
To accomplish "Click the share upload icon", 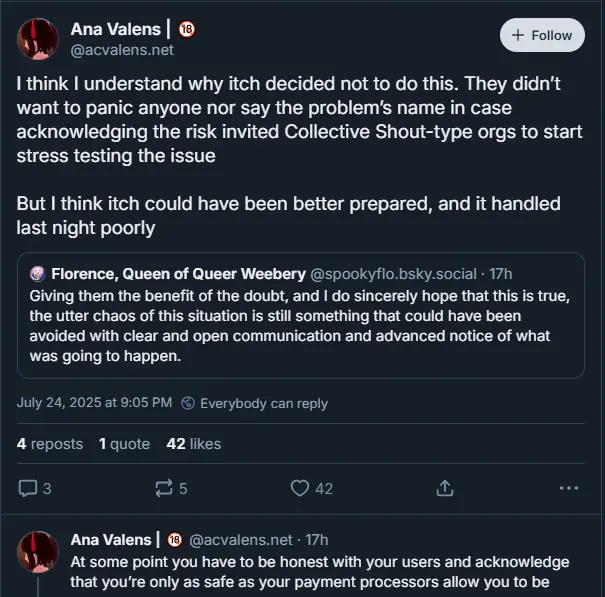I will (x=444, y=488).
